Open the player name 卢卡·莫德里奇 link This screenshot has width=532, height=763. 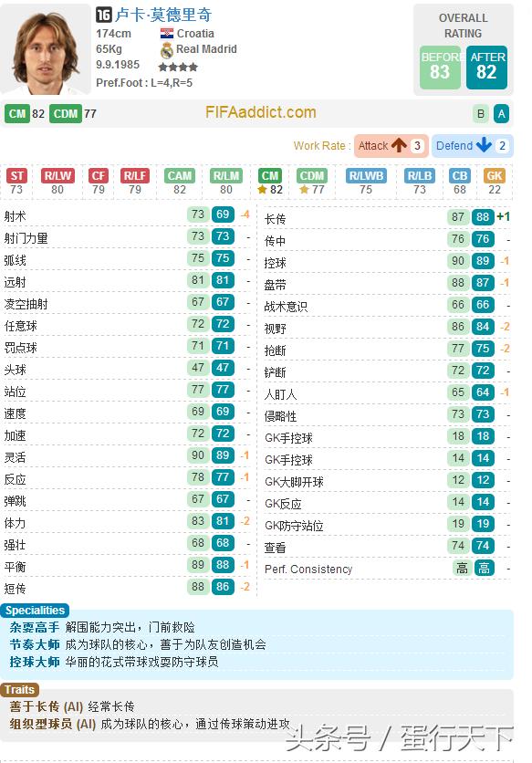pyautogui.click(x=163, y=16)
